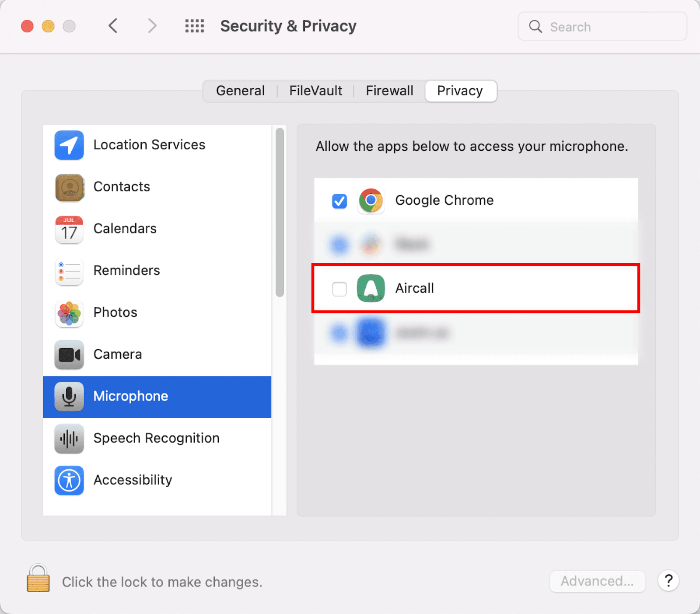Enable microphone access for Aircall

tap(339, 289)
